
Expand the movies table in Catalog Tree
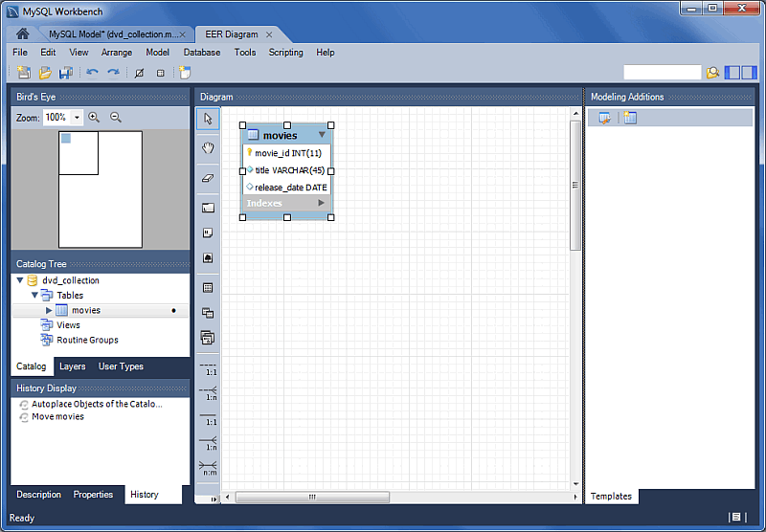49,310
